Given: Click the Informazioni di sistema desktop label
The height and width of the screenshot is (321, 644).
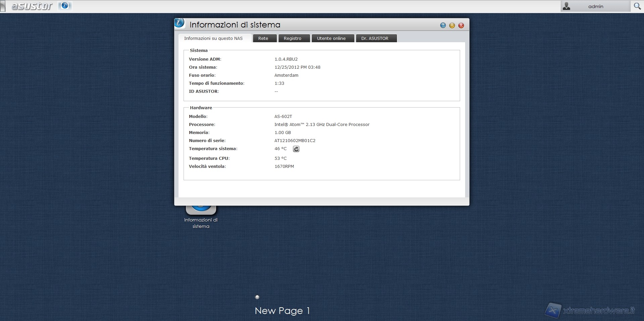Looking at the screenshot, I should (x=201, y=223).
